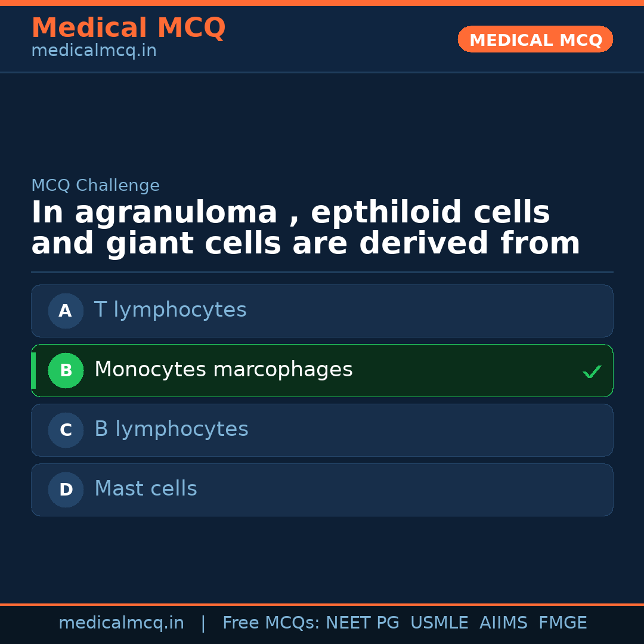Visit medicalmcq.in link under the title
644x644 pixels.
[x=94, y=51]
